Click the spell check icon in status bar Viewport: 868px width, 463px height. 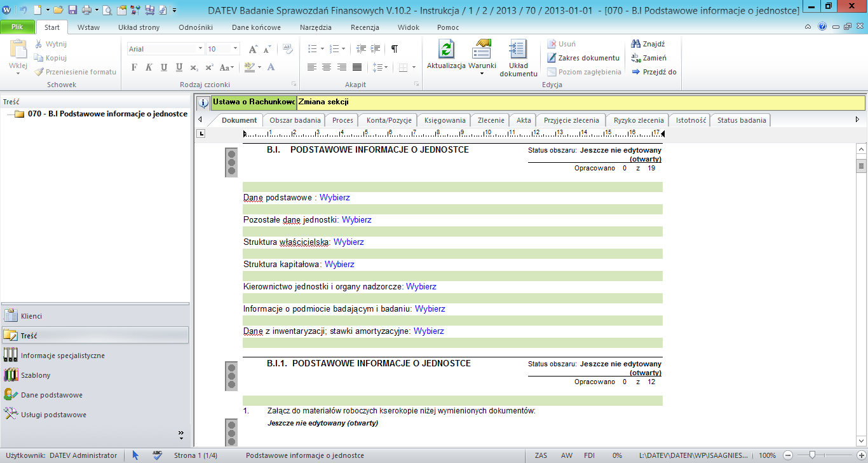point(157,455)
